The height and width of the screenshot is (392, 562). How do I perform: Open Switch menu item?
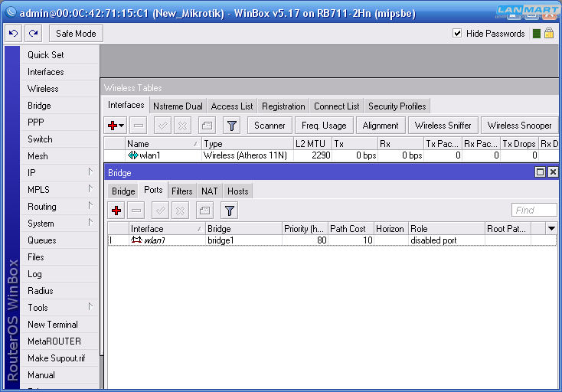coord(60,139)
